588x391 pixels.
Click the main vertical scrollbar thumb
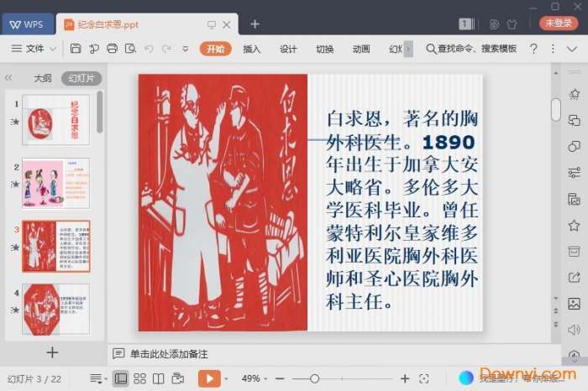coord(556,109)
